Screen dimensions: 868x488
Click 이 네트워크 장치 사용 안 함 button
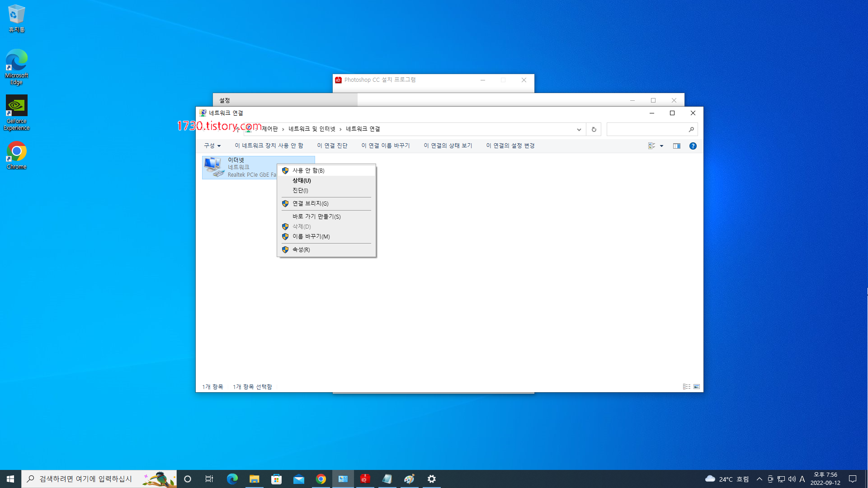269,145
